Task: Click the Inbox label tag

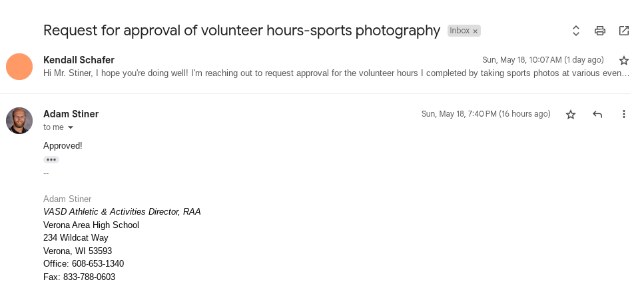Action: coord(460,31)
